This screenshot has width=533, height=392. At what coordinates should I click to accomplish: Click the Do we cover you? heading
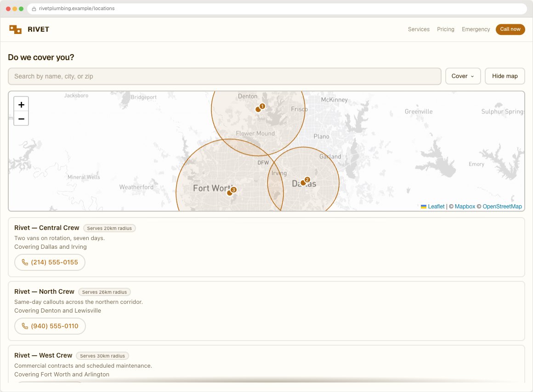click(41, 57)
